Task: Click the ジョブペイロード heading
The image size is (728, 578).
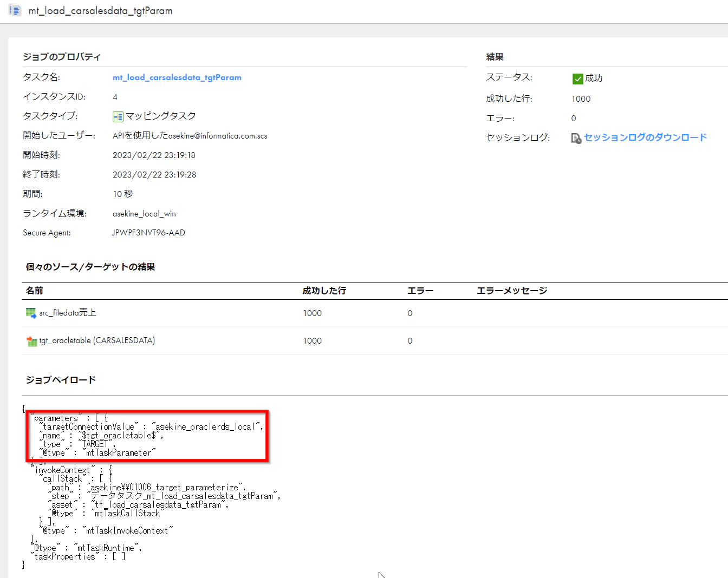Action: click(61, 380)
